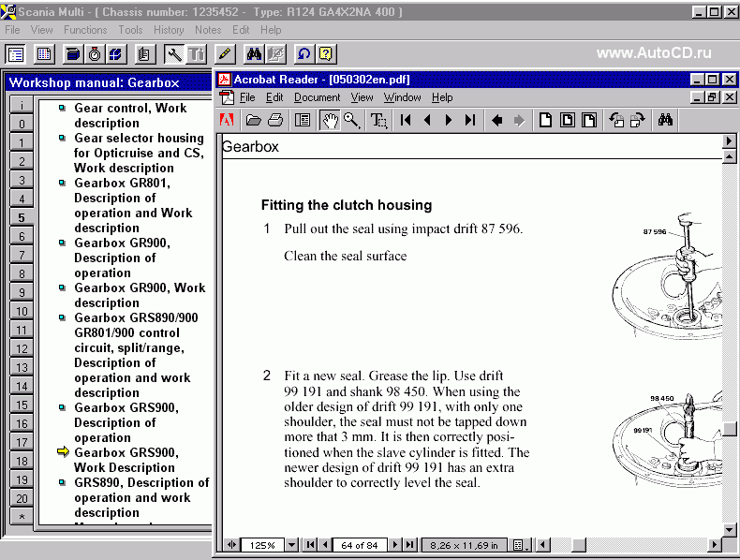Click the wrench workshop icon
The image size is (740, 560).
(174, 54)
